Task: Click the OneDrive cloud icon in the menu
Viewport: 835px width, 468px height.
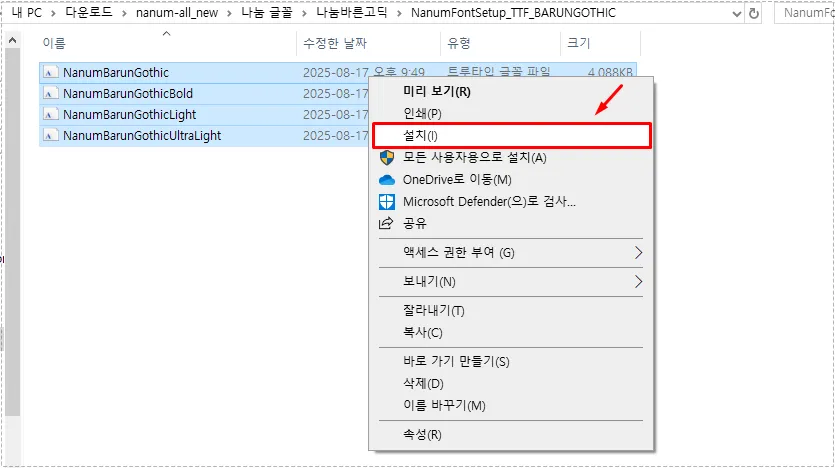Action: [387, 180]
